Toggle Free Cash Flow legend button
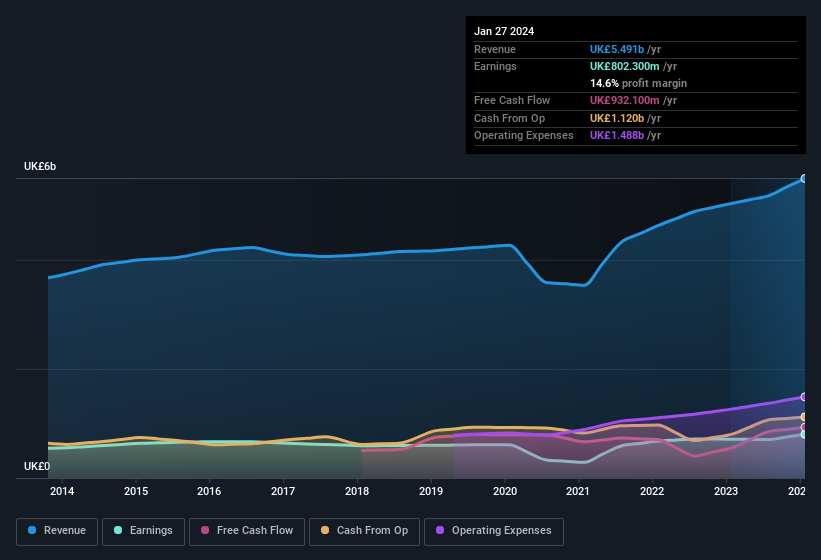 (x=247, y=532)
